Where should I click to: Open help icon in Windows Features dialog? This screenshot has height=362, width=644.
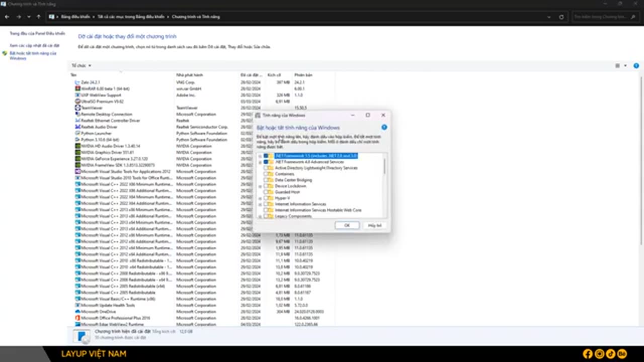384,128
